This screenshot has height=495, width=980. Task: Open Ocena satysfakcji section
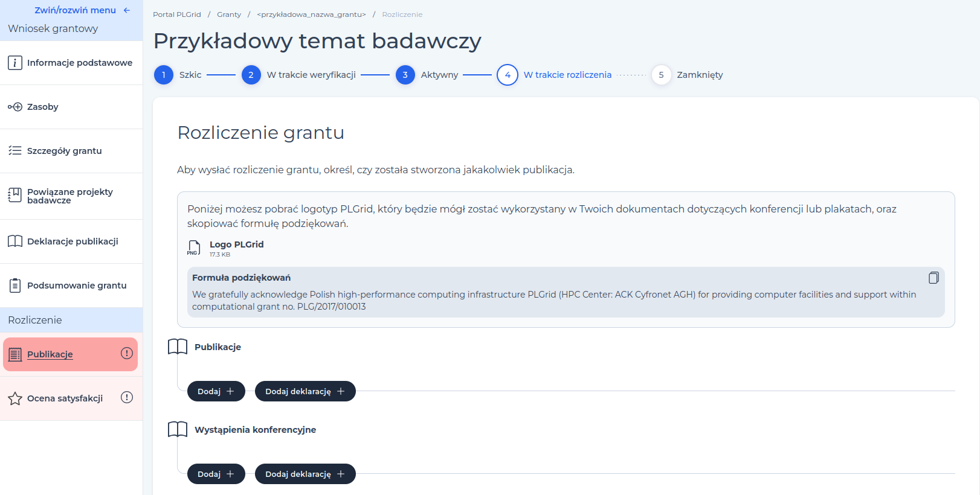(x=71, y=398)
